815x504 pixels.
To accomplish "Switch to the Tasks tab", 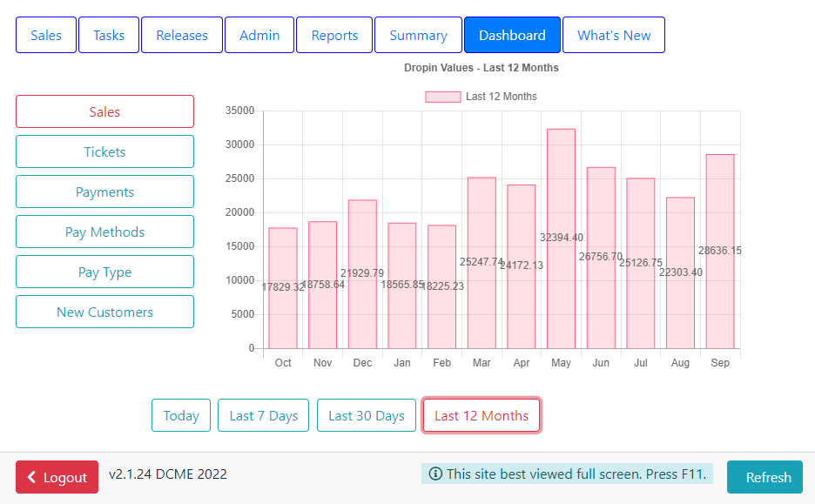I will tap(109, 35).
